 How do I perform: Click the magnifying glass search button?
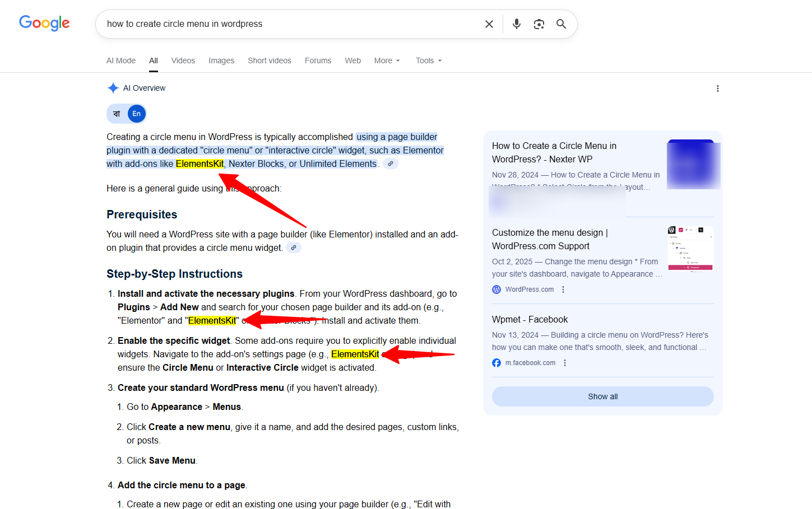click(561, 24)
